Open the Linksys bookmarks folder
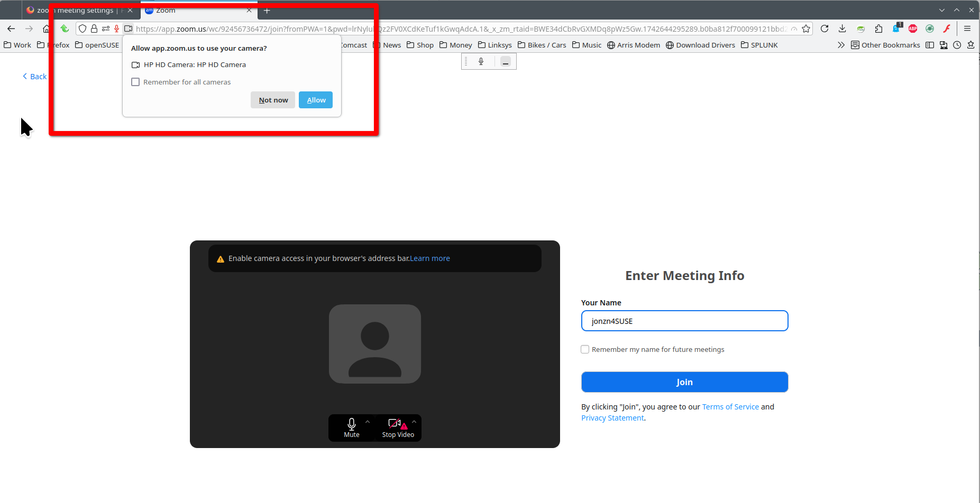This screenshot has width=980, height=503. pos(495,45)
